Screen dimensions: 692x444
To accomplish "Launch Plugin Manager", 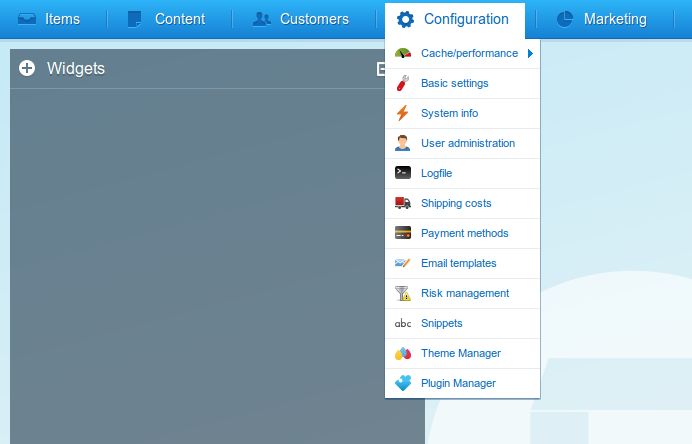I will [463, 383].
